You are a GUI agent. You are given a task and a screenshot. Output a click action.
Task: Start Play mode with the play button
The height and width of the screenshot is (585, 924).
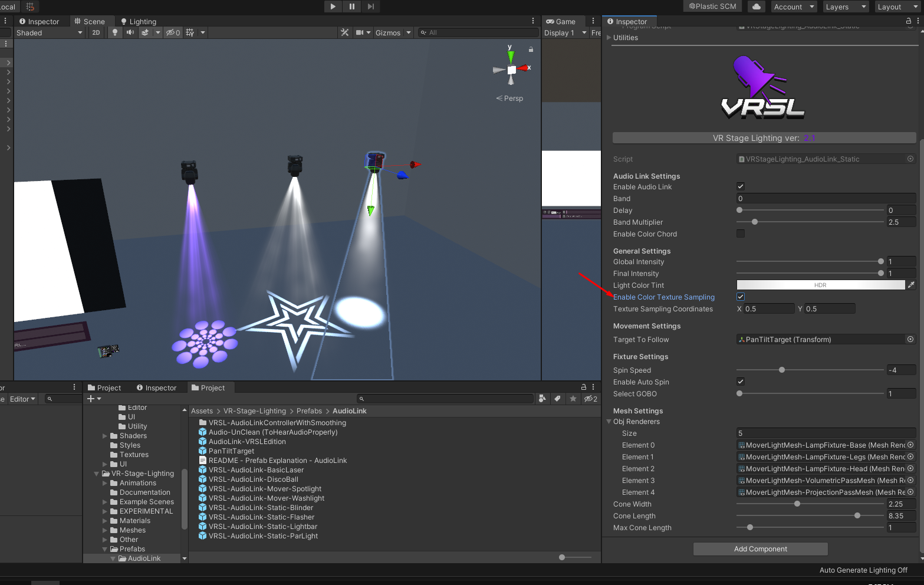[x=333, y=6]
